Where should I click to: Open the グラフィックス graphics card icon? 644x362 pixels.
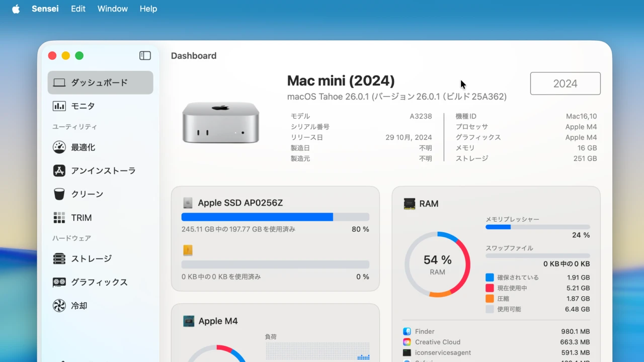point(59,282)
